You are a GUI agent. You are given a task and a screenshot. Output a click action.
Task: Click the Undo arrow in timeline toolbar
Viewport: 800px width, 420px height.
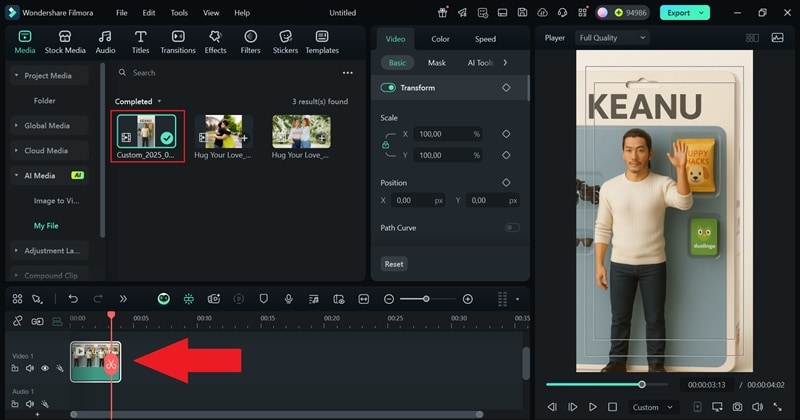pyautogui.click(x=73, y=299)
